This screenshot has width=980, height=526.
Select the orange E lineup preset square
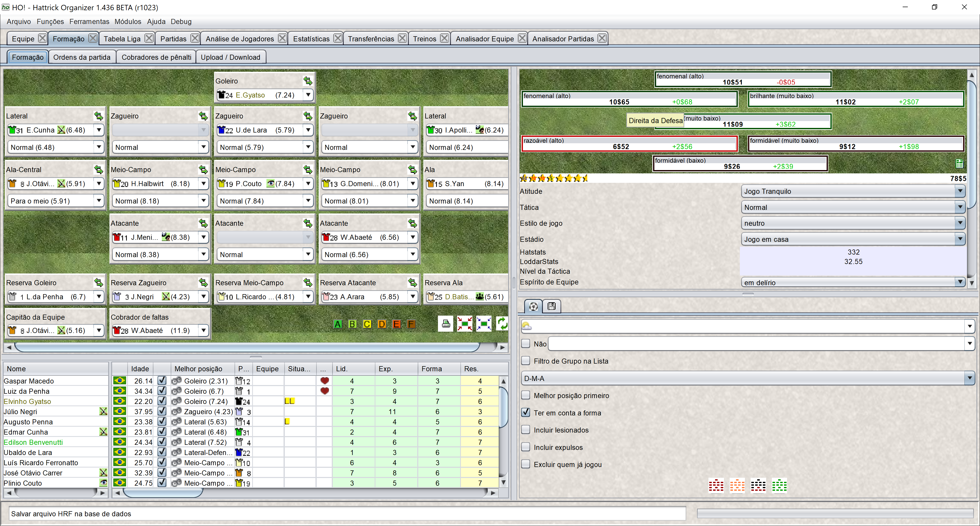397,324
